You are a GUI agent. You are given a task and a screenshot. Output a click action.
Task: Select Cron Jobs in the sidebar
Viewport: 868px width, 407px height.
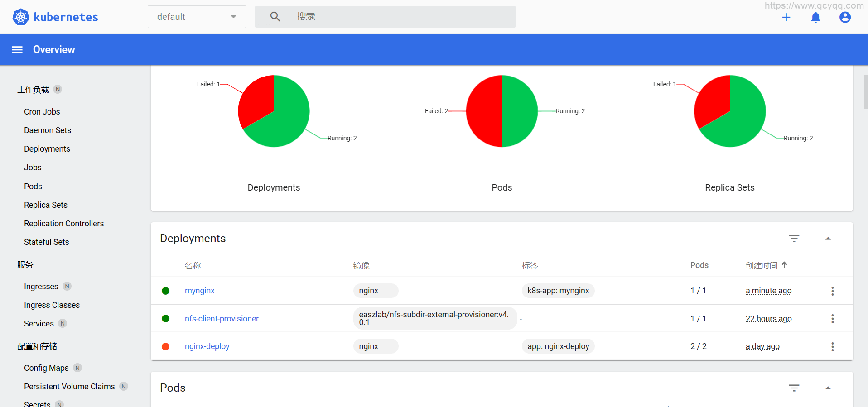tap(42, 112)
